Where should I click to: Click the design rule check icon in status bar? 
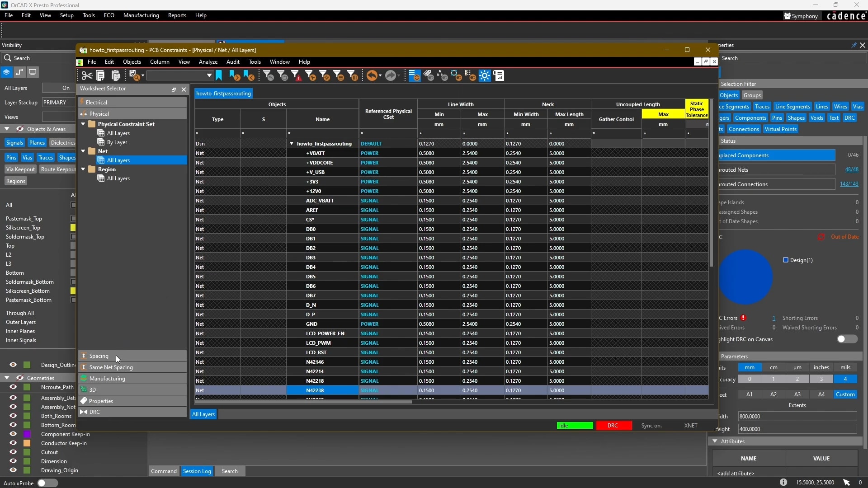[613, 426]
